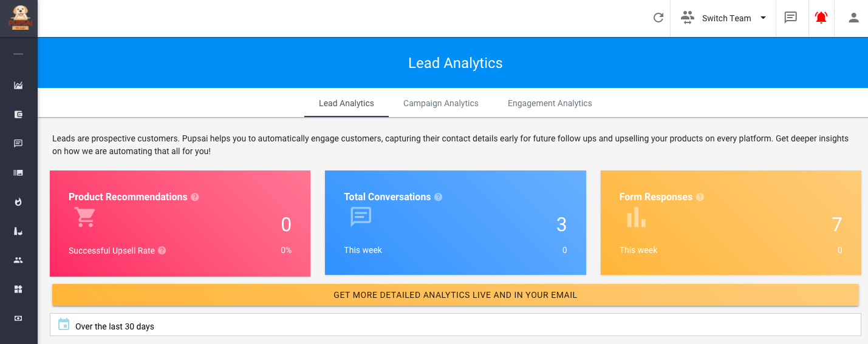This screenshot has height=344, width=868.
Task: Click the wallet icon in sidebar
Action: pos(18,115)
